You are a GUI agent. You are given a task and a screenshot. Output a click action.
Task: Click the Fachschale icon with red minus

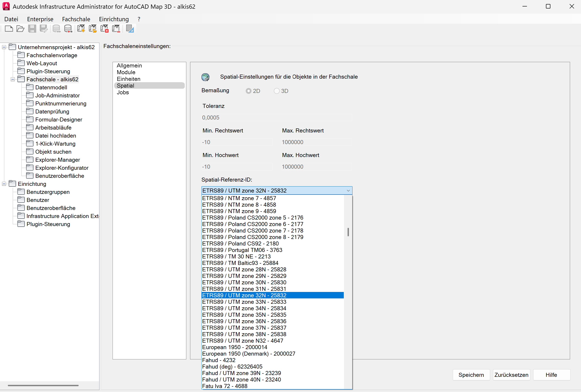click(x=116, y=29)
